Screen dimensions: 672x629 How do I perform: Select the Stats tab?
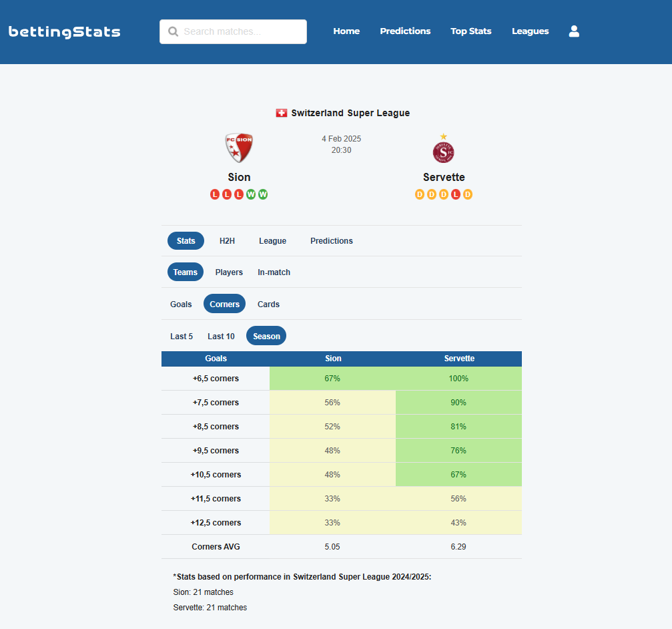[186, 241]
